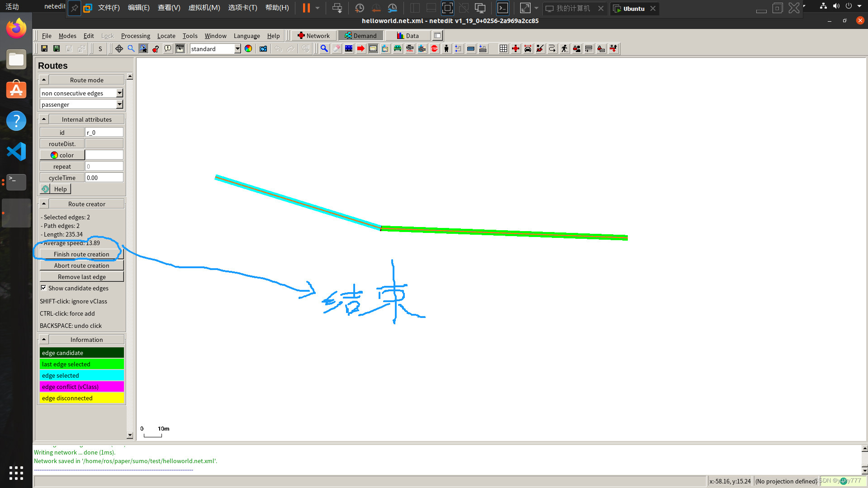
Task: Select the route mode tool icon
Action: click(373, 49)
